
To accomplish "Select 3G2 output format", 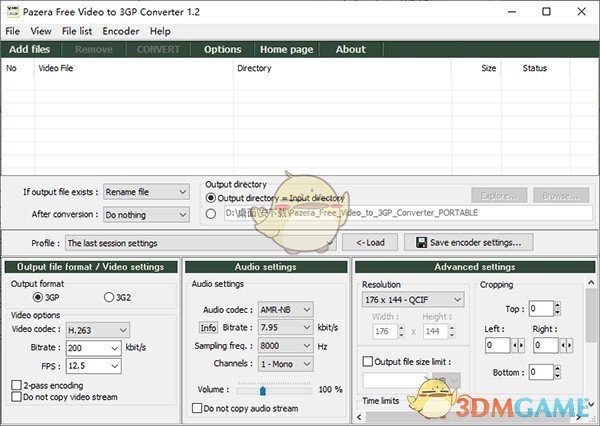I will point(109,297).
